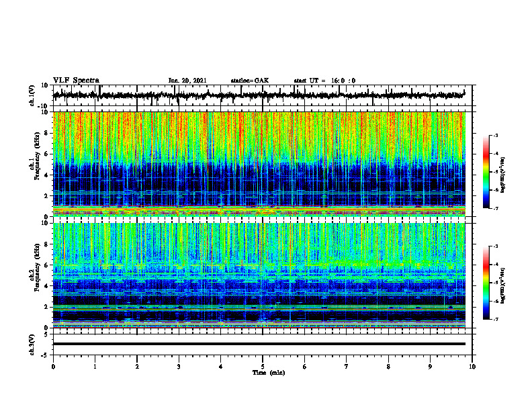Click inside the ch.2 spectrogram panel

click(x=259, y=275)
